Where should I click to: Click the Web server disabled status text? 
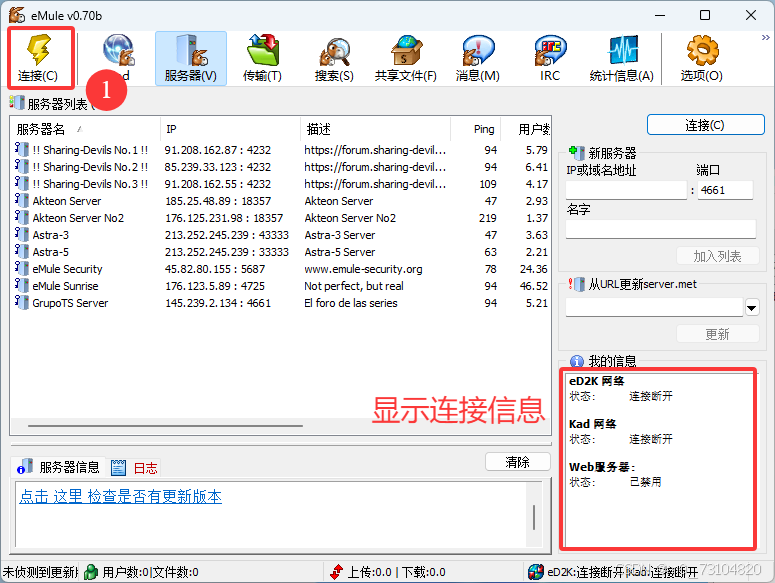click(645, 482)
